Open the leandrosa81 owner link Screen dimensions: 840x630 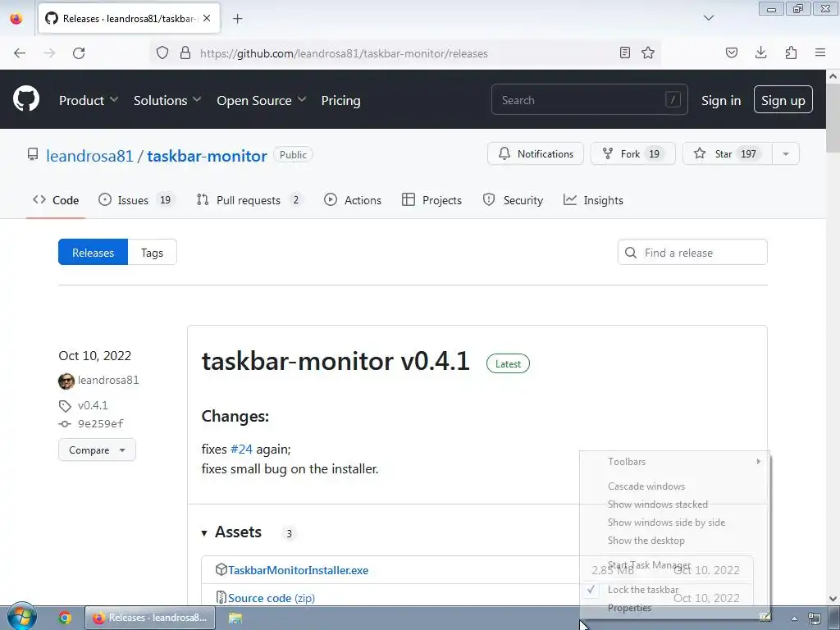(x=89, y=156)
